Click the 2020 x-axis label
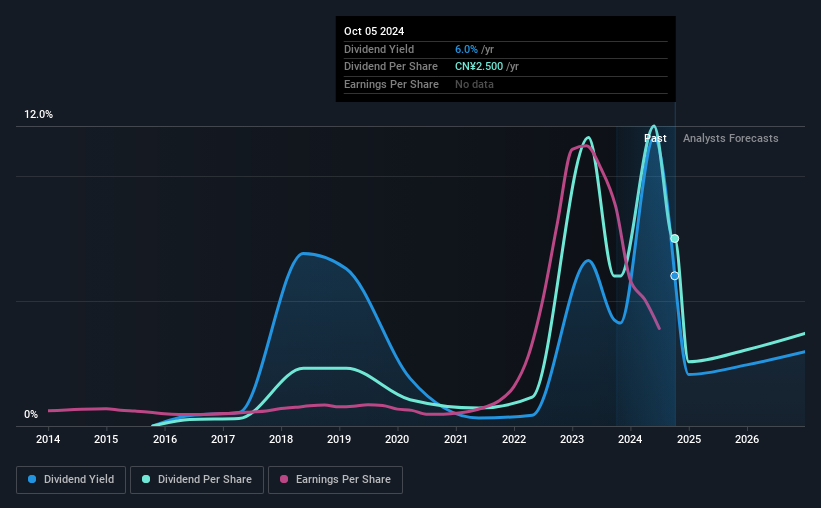 tap(397, 439)
